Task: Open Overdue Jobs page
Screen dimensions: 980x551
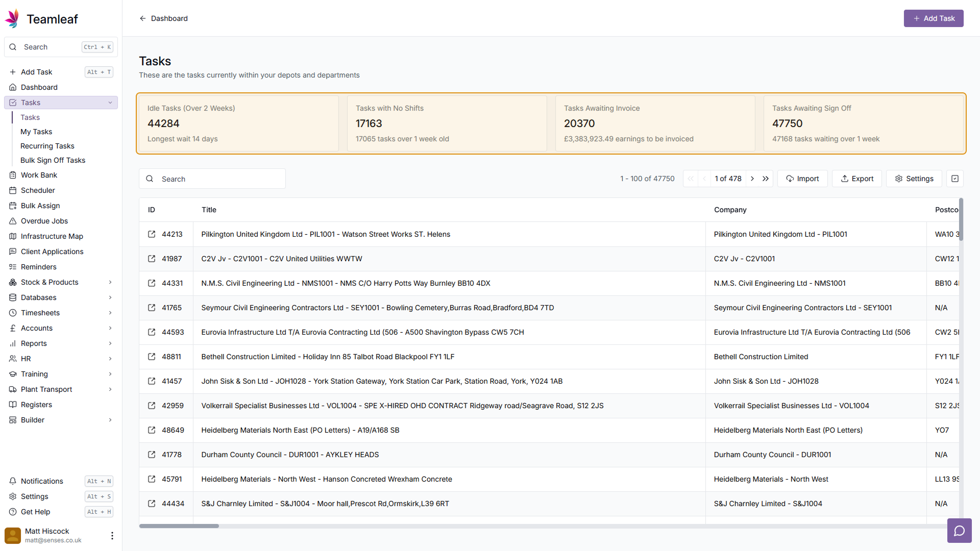Action: pyautogui.click(x=61, y=221)
